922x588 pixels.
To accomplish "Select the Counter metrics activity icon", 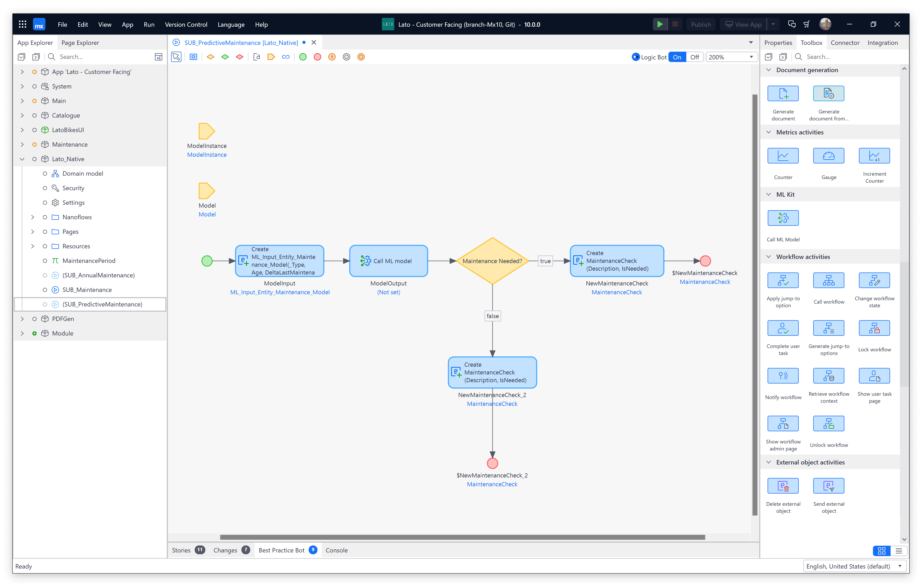I will point(783,156).
